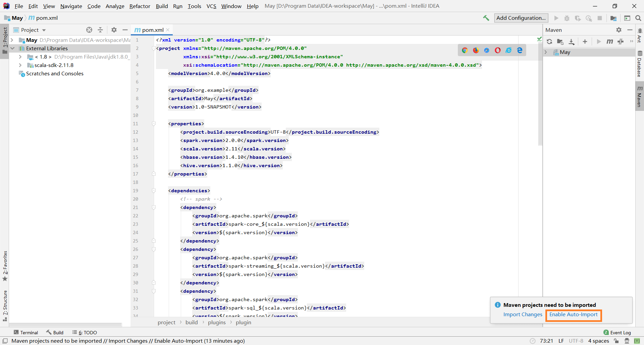Click the LF line separator widget

pos(561,341)
